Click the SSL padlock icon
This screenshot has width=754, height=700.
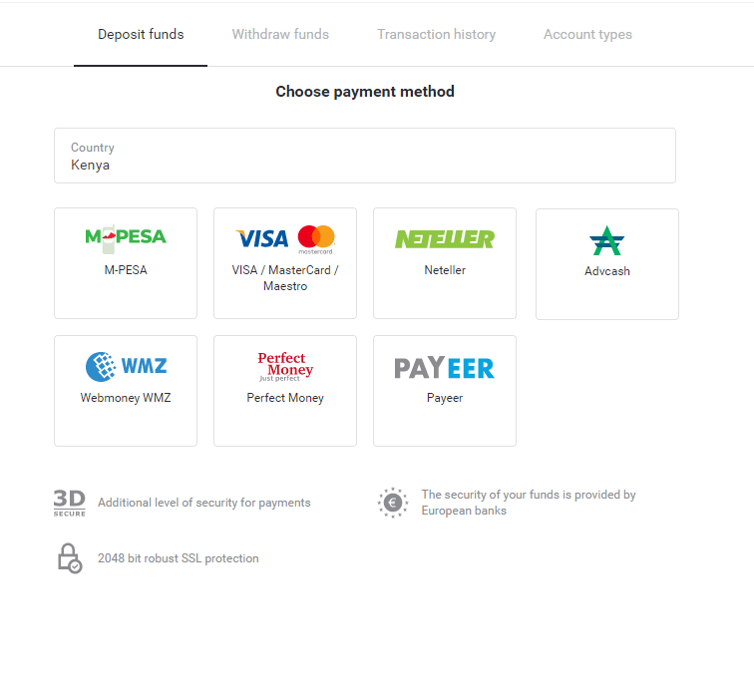pos(69,558)
